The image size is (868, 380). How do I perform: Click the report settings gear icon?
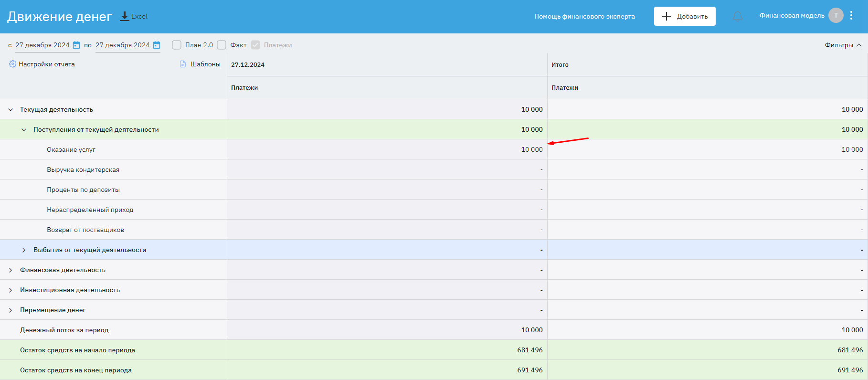tap(12, 64)
